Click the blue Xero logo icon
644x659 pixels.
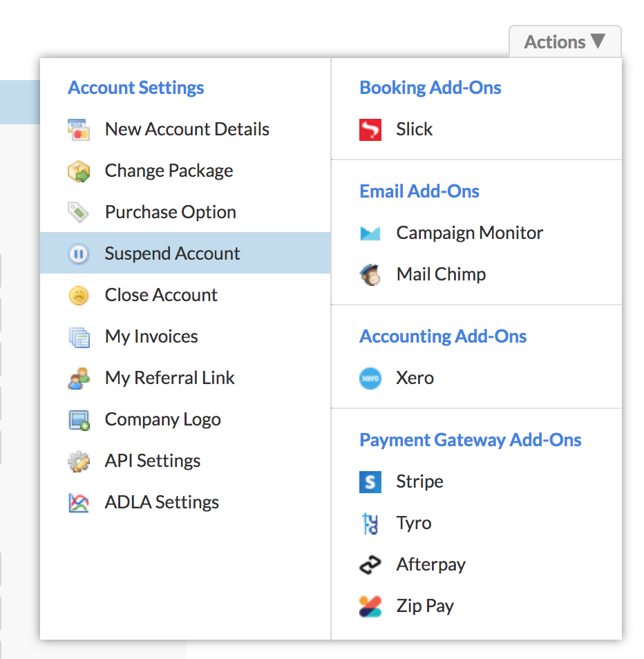[x=370, y=379]
